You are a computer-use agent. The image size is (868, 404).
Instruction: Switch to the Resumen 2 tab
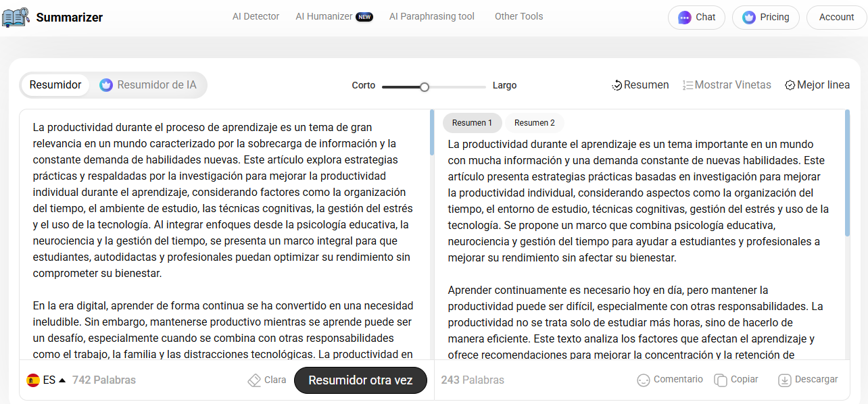(x=535, y=123)
